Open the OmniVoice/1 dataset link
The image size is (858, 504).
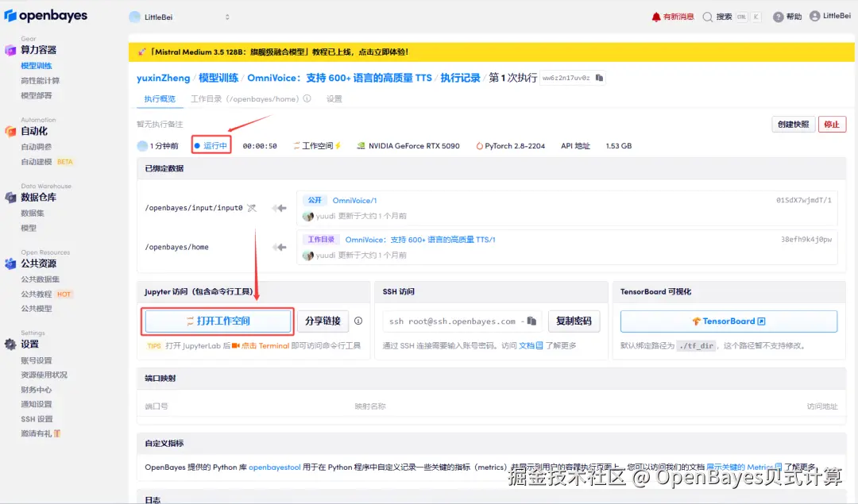pos(354,201)
